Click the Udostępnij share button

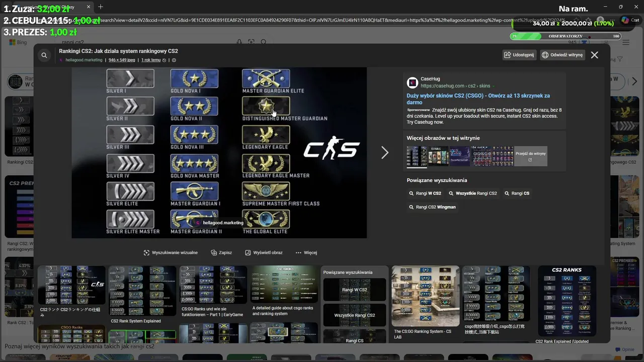520,55
